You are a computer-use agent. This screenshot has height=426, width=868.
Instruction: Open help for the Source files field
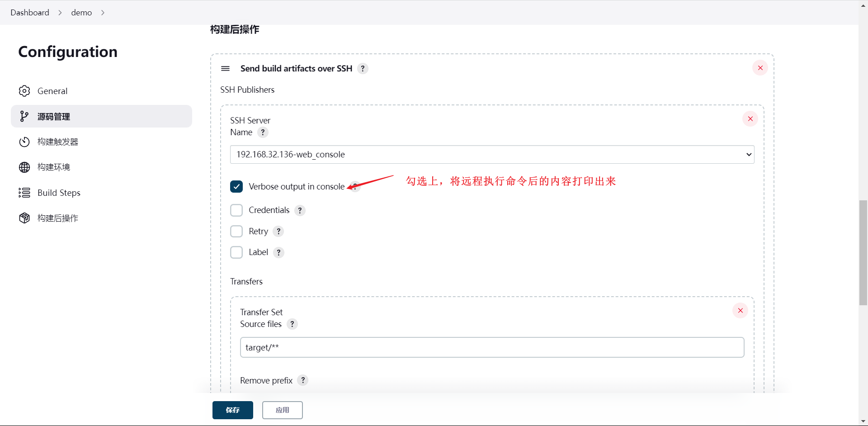tap(292, 324)
